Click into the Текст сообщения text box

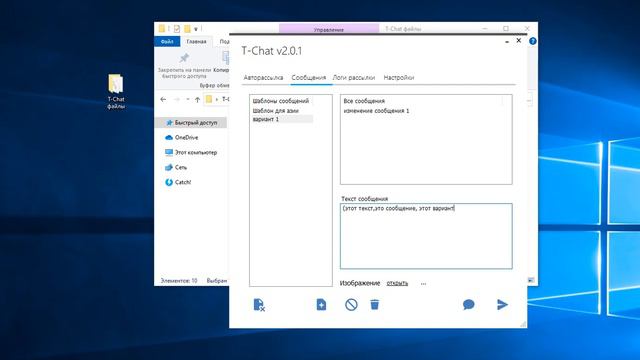(426, 236)
